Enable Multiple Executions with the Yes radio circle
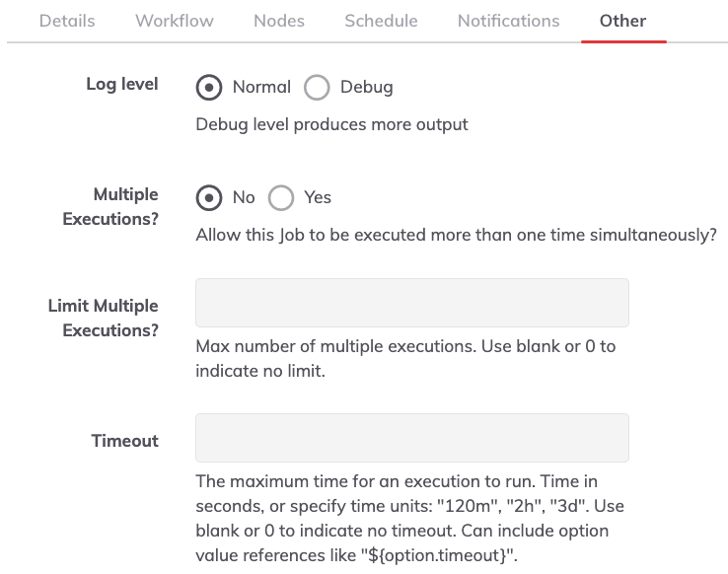 281,197
